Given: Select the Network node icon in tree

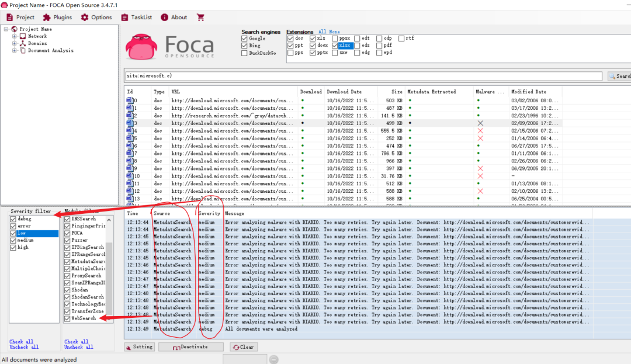Looking at the screenshot, I should (23, 36).
